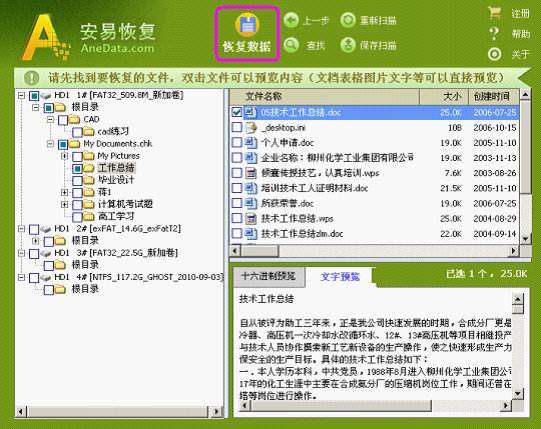Screen dimensions: 541x429
Task: Click the 帮助 question mark icon
Action: pos(494,33)
